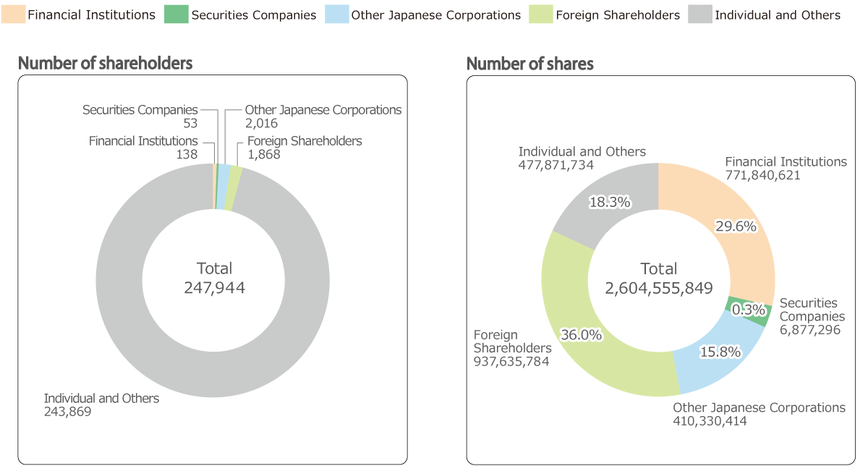Expand details for the 18.3% segment

pos(610,203)
